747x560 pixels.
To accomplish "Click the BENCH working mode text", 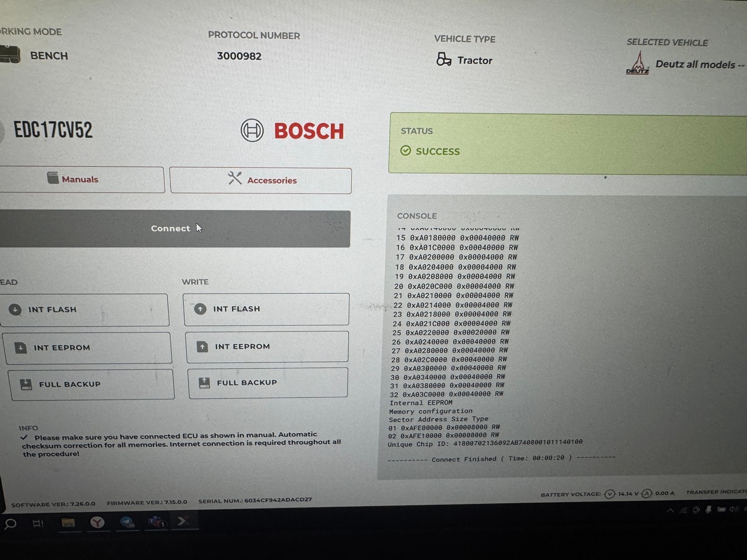I will click(x=49, y=55).
